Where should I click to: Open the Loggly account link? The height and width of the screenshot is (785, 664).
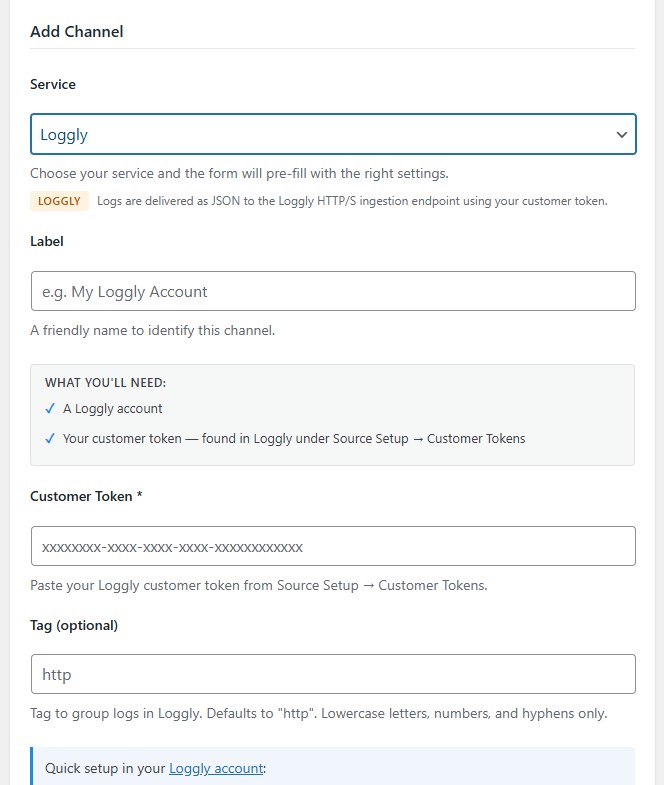pyautogui.click(x=216, y=768)
